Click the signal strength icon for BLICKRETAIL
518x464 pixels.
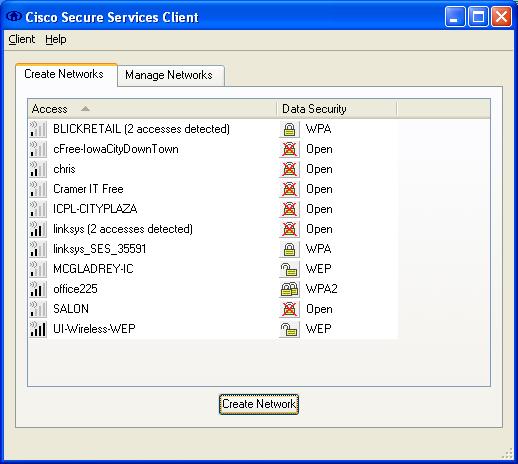(38, 129)
